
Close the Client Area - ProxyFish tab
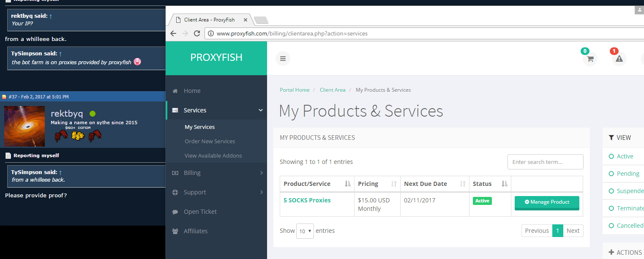click(246, 20)
